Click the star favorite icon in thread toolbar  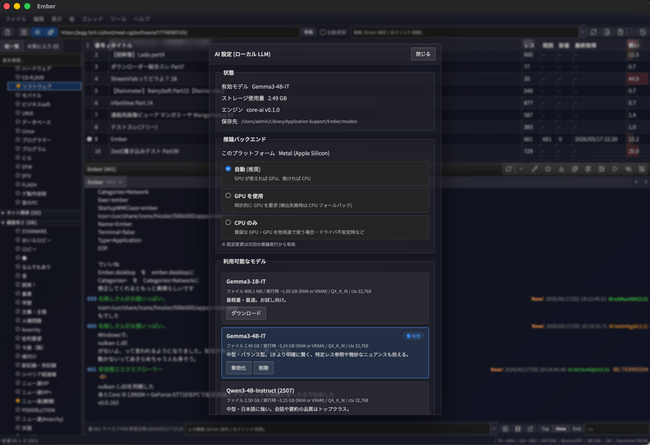coord(548,169)
